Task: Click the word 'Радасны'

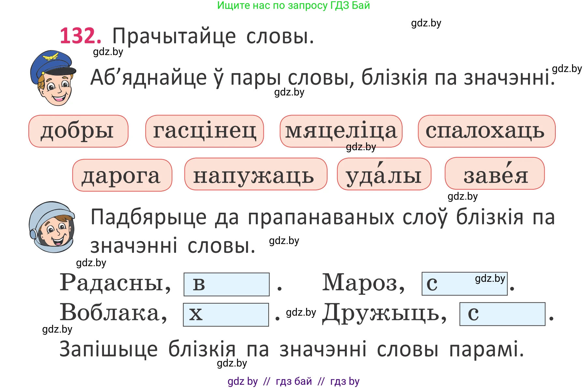Action: (115, 283)
